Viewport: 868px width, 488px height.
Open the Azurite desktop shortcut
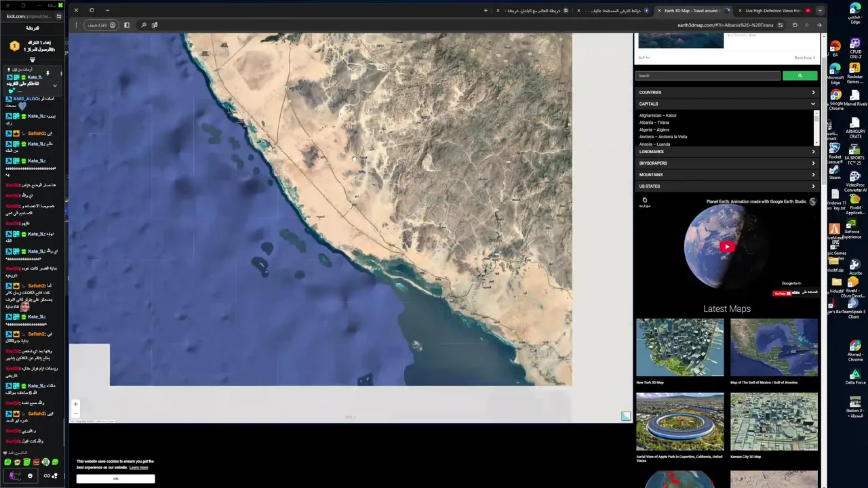point(855,266)
